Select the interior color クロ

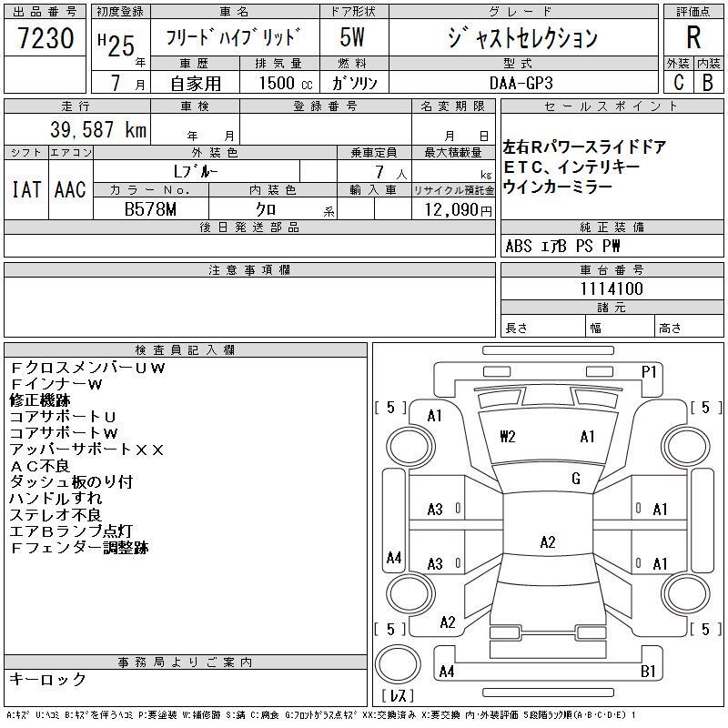(x=266, y=209)
